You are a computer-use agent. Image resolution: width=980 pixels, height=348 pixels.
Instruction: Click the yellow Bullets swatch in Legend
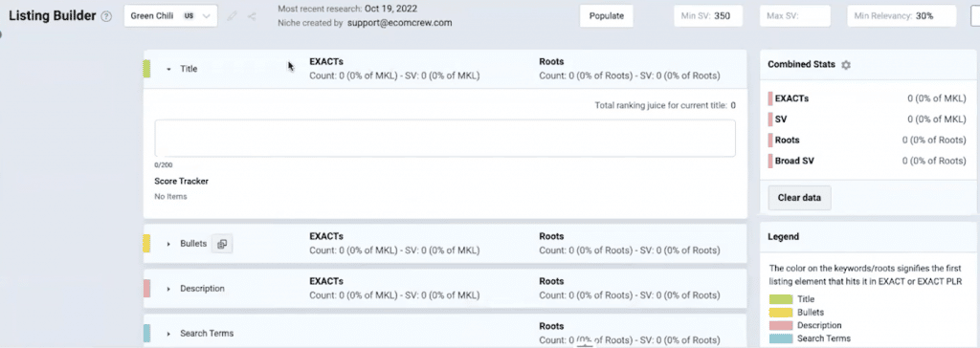(x=781, y=313)
